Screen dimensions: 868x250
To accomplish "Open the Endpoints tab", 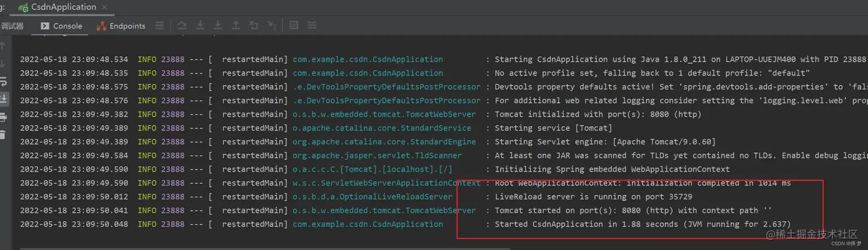I will pyautogui.click(x=121, y=26).
